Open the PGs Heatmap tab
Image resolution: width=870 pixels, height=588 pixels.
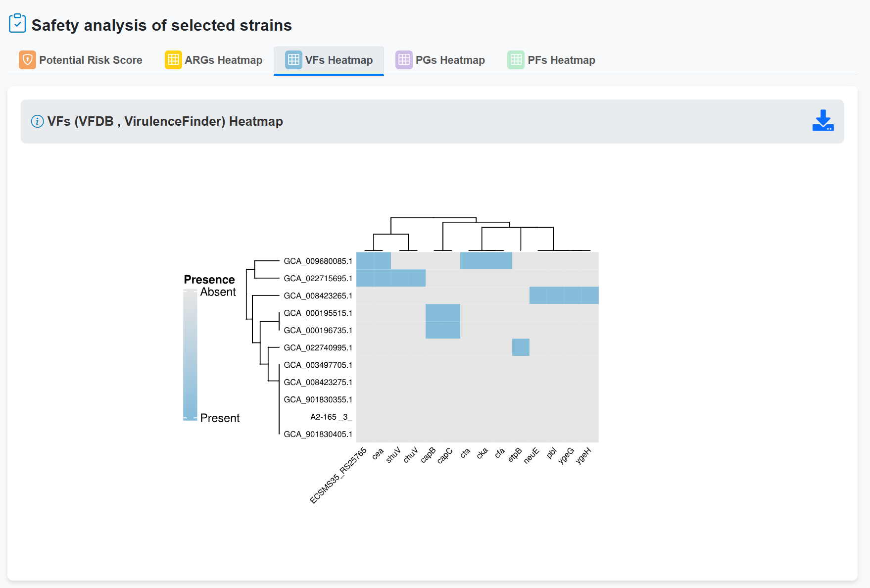(450, 60)
